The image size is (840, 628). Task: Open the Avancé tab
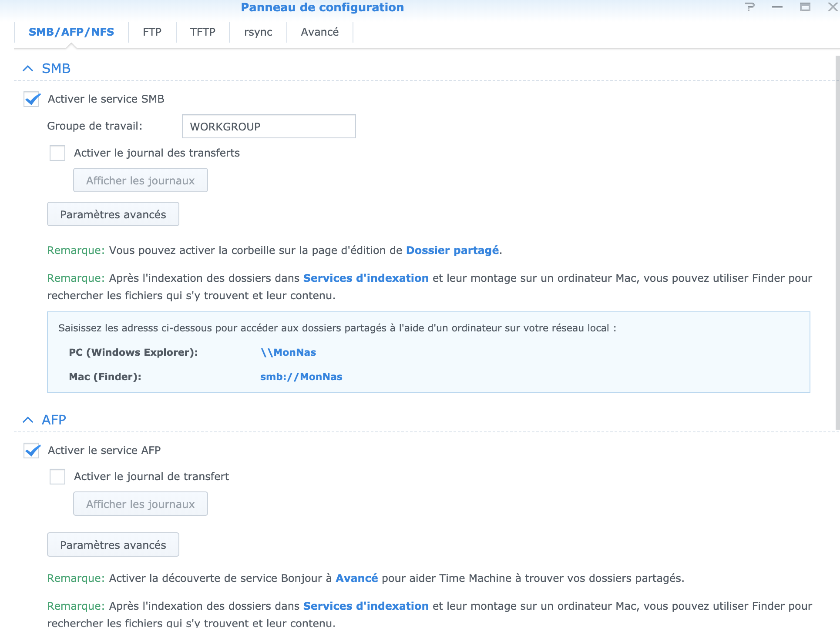tap(319, 32)
